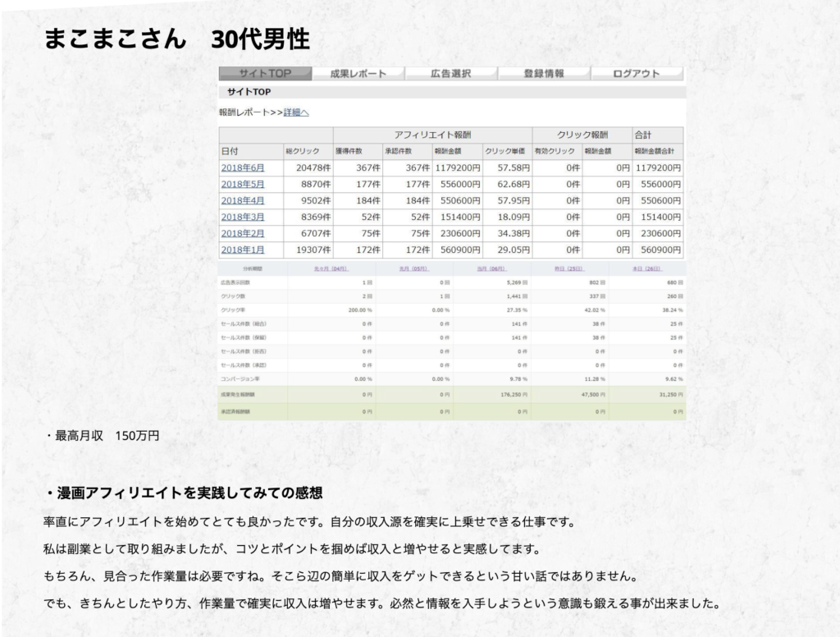840x637 pixels.
Task: Click the 29.05円 click unit price cell
Action: coord(507,250)
